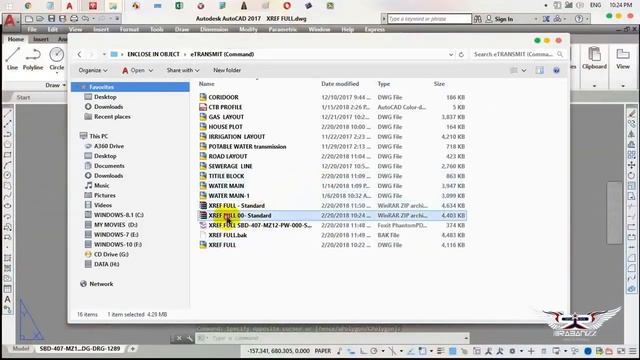Viewport: 640px width, 360px height.
Task: Open help in the file dialog
Action: (556, 70)
